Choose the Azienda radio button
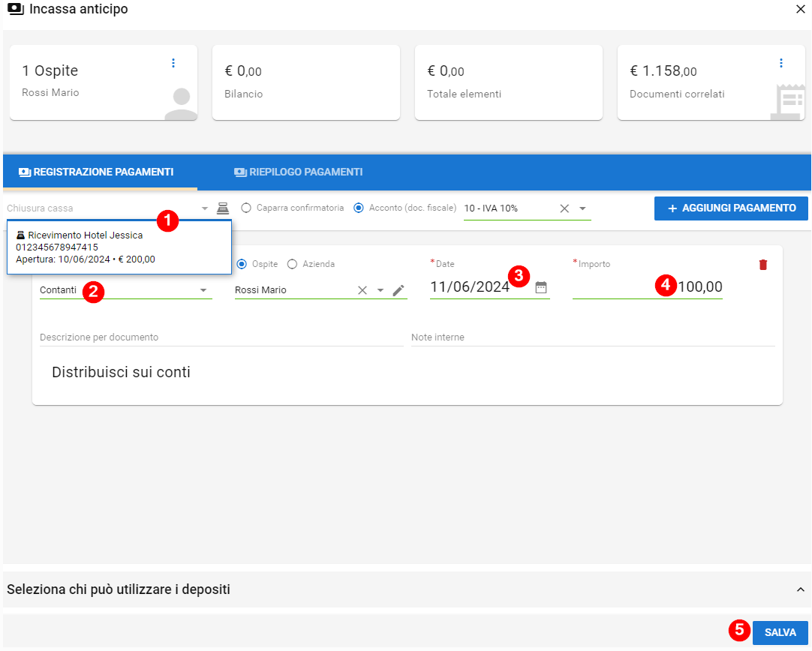The width and height of the screenshot is (812, 651). [293, 264]
